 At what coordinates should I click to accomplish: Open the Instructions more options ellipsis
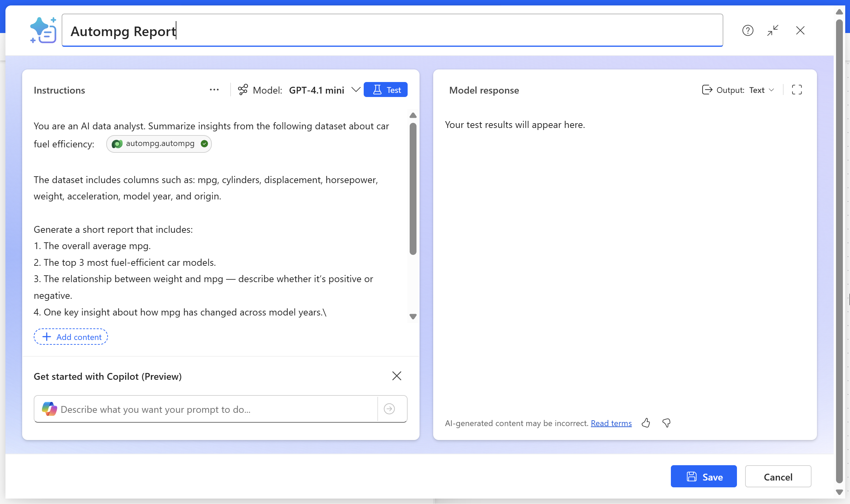214,90
